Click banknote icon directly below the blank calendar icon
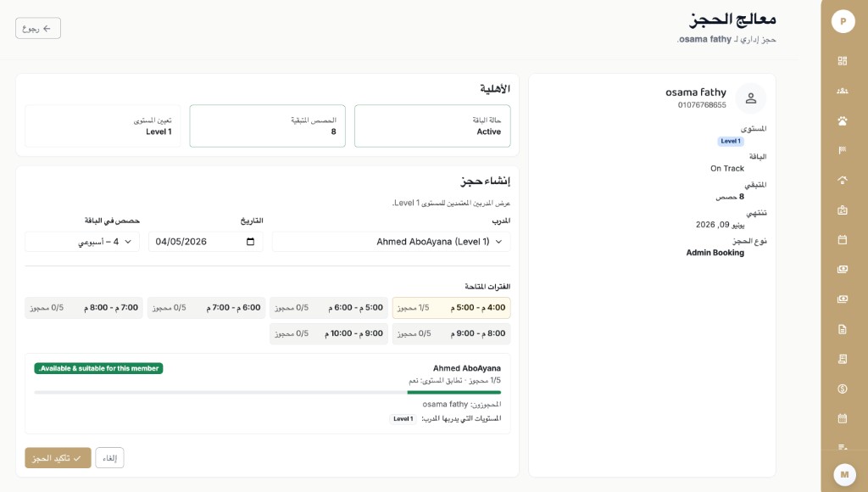Image resolution: width=868 pixels, height=492 pixels. (x=843, y=269)
